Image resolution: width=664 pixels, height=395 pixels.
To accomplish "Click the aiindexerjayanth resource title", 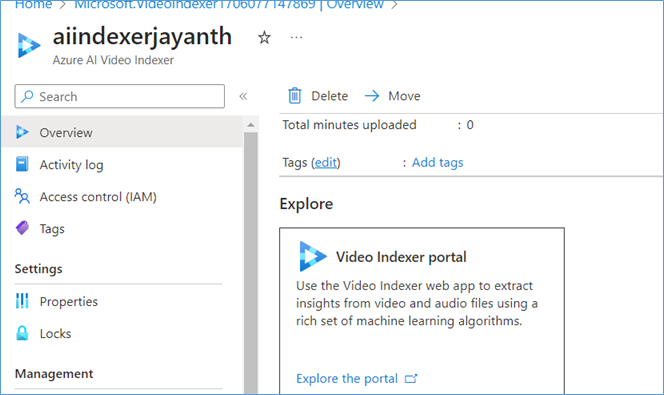I will pyautogui.click(x=142, y=36).
